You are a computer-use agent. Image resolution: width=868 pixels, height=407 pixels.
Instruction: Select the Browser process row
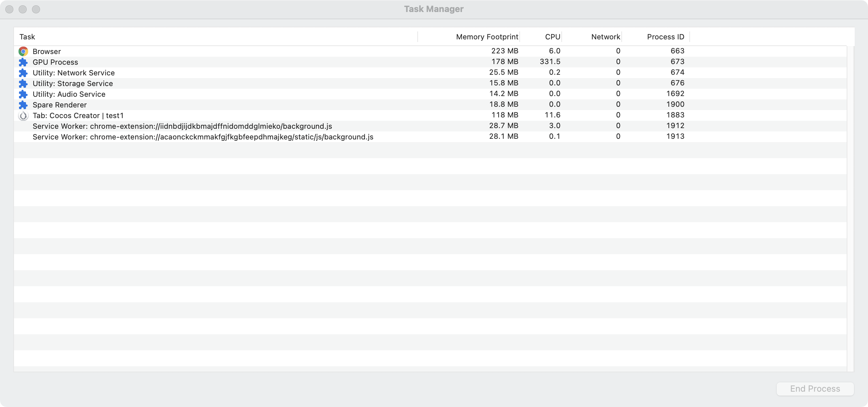(47, 51)
